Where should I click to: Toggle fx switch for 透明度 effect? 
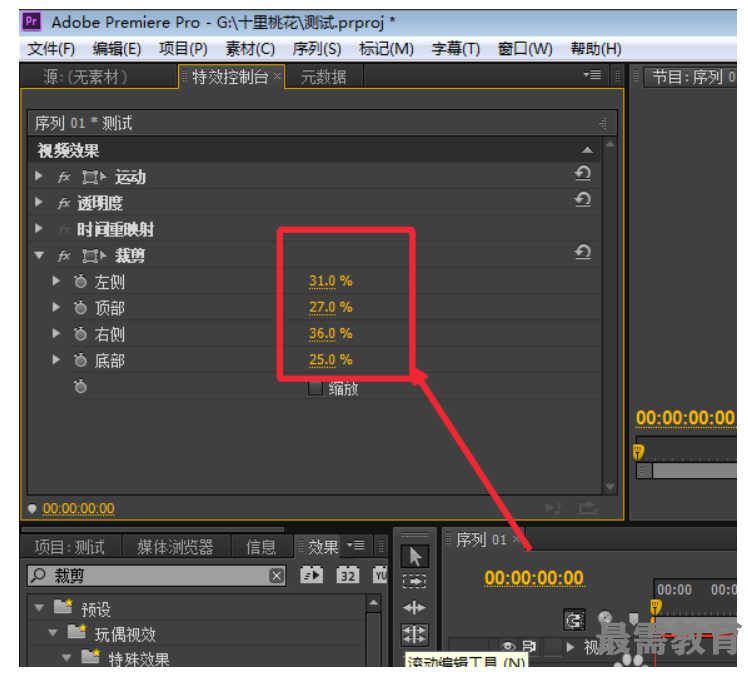pyautogui.click(x=64, y=203)
